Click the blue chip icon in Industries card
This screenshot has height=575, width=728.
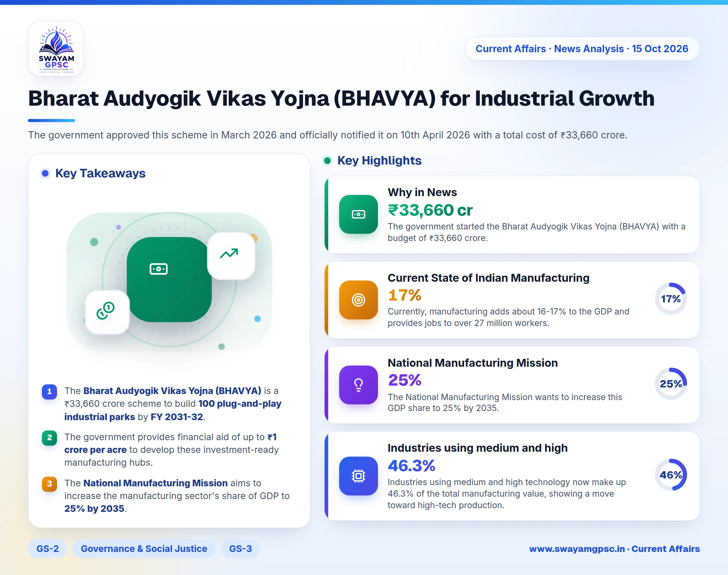point(358,476)
